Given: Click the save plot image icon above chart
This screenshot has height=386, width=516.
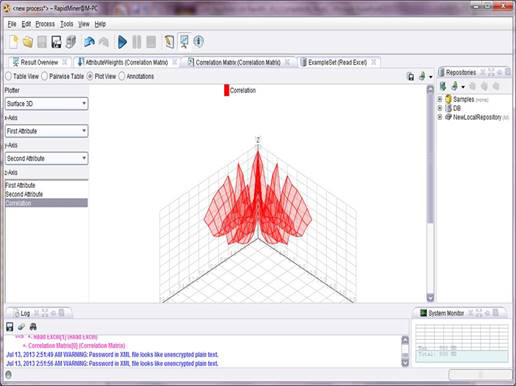Looking at the screenshot, I should [411, 77].
